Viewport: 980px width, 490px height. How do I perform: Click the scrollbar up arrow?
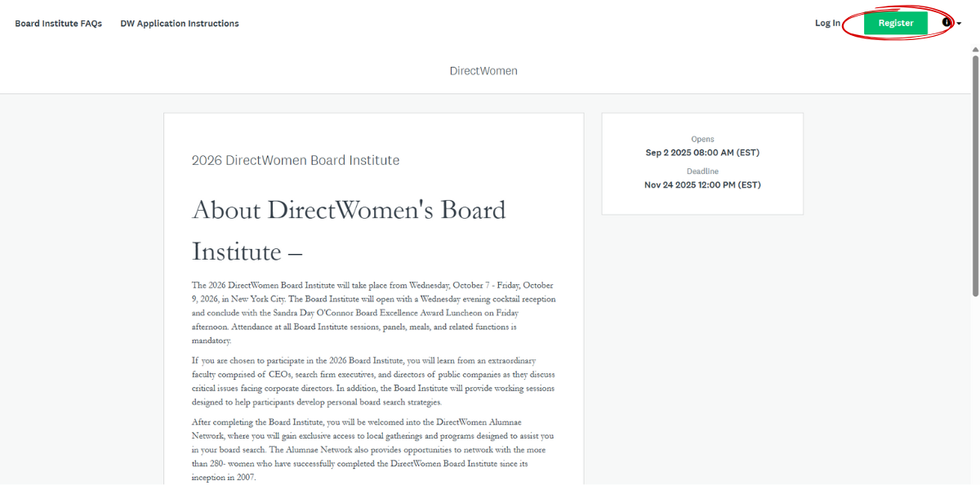click(x=974, y=50)
